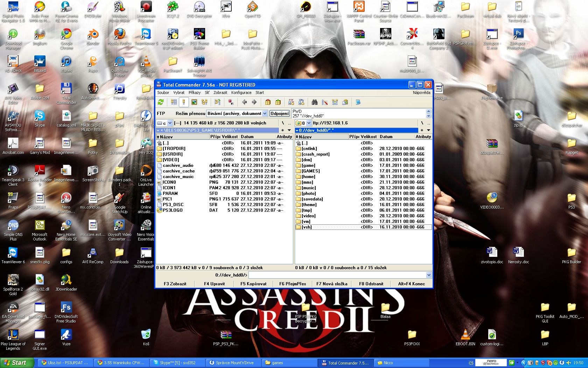Sort left panel by Velikost column header
The width and height of the screenshot is (588, 368).
tap(230, 137)
